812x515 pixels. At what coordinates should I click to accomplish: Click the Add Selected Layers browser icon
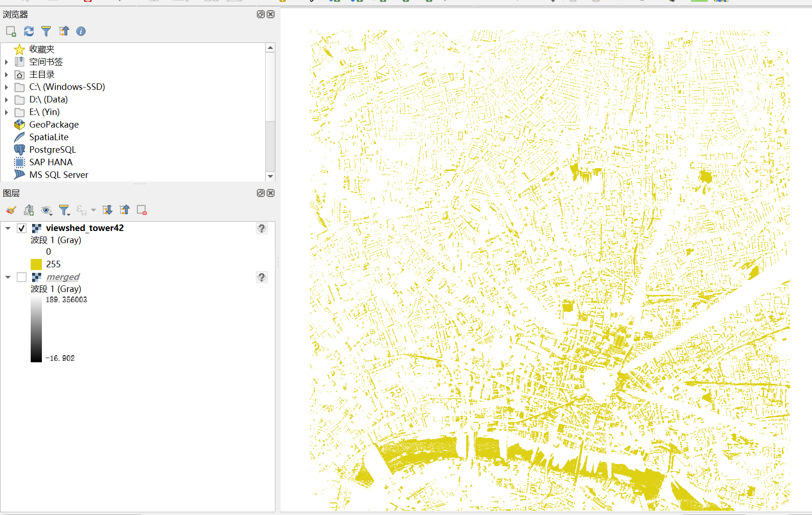[x=11, y=31]
